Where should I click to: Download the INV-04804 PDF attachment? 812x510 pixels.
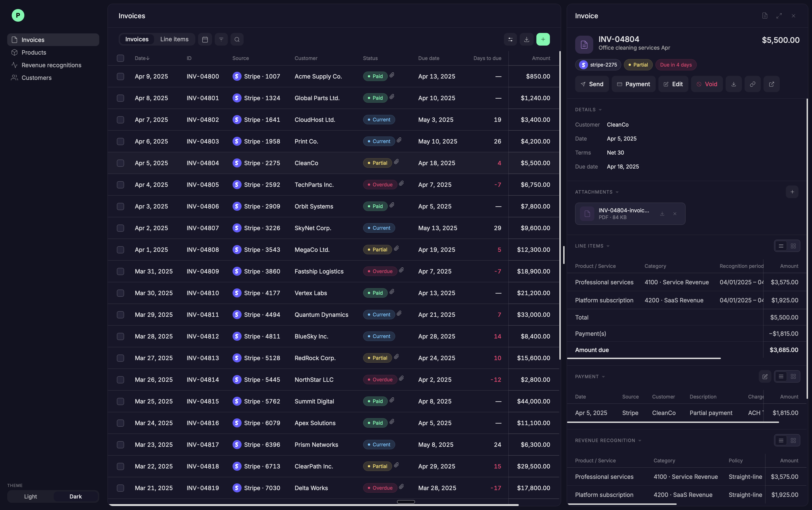[x=662, y=213]
